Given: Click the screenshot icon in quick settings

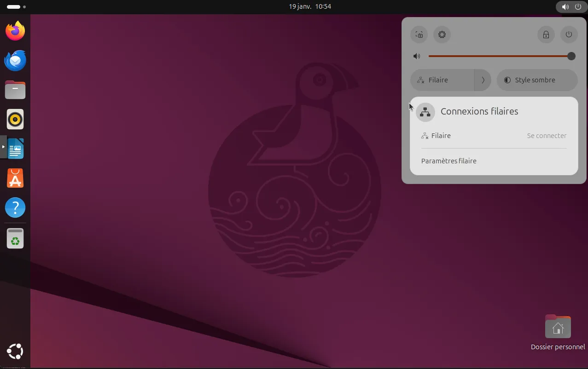Looking at the screenshot, I should pyautogui.click(x=419, y=35).
